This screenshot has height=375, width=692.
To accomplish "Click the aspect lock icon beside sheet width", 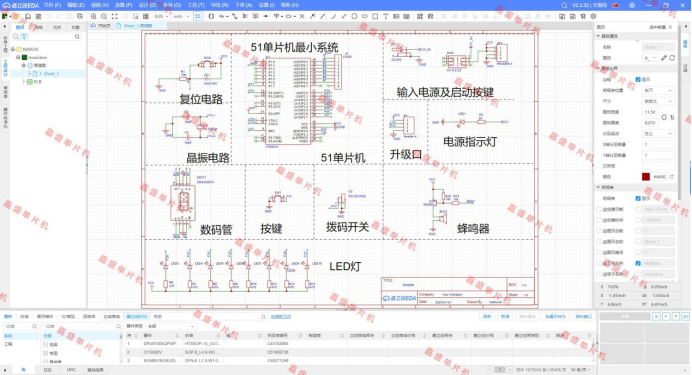I will pyautogui.click(x=664, y=117).
